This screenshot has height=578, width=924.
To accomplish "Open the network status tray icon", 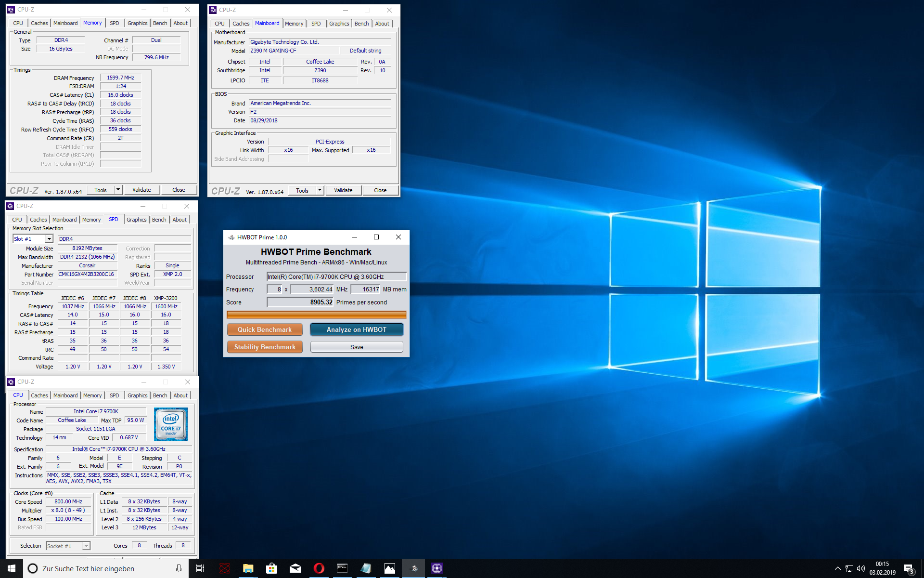I will tap(849, 568).
